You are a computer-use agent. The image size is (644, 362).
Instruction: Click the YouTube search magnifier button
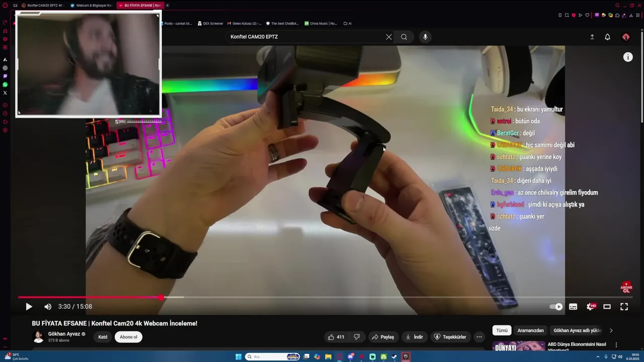(x=404, y=37)
